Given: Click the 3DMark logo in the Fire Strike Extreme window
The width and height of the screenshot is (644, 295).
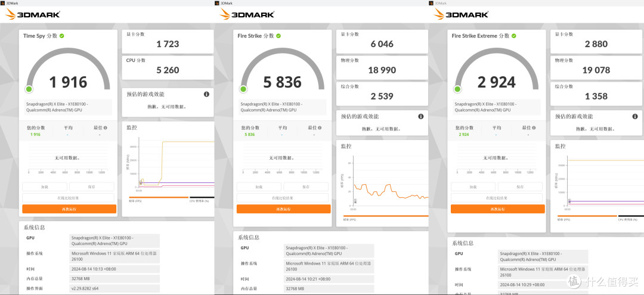Looking at the screenshot, I should pos(462,14).
